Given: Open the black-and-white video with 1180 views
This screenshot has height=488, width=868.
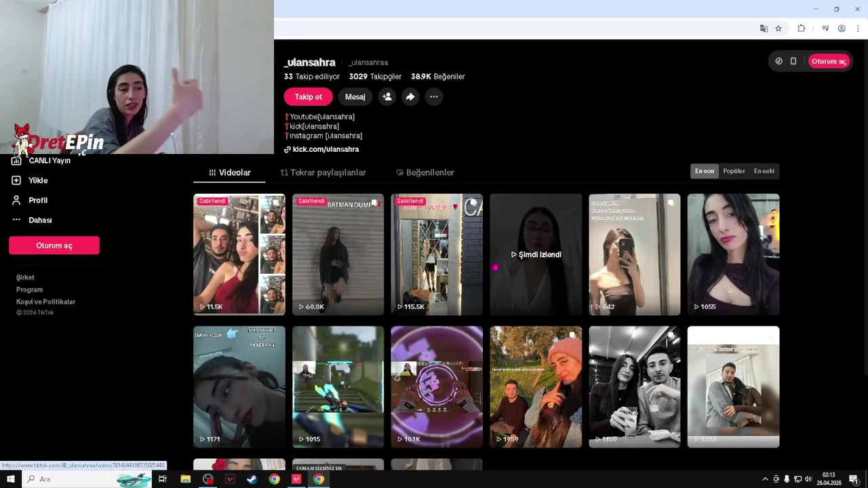Looking at the screenshot, I should 634,387.
